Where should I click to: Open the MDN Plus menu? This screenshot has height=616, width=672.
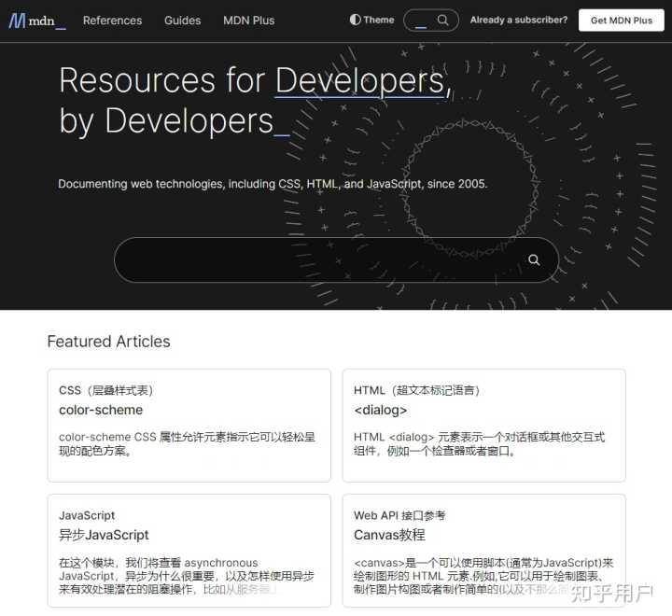point(248,21)
